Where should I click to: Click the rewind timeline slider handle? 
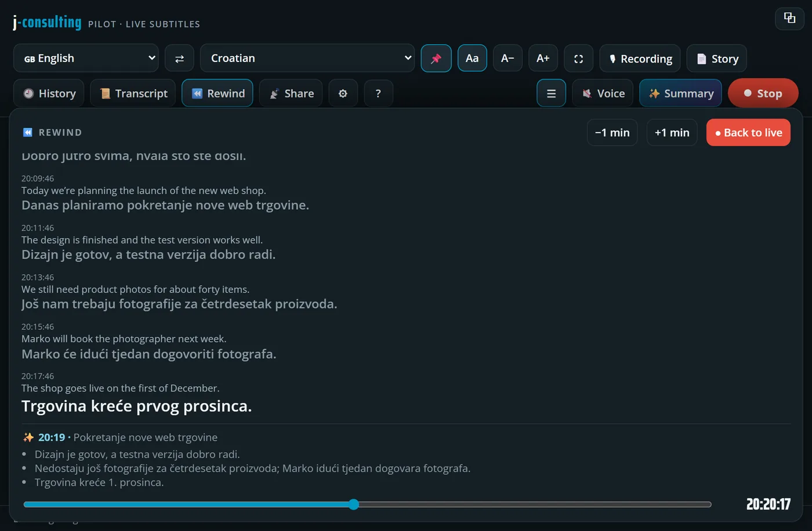click(x=354, y=504)
